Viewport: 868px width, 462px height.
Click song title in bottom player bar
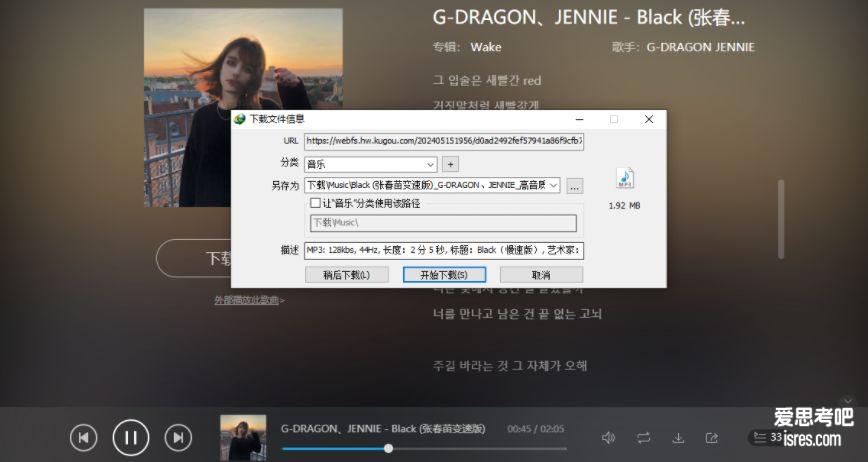tap(383, 429)
